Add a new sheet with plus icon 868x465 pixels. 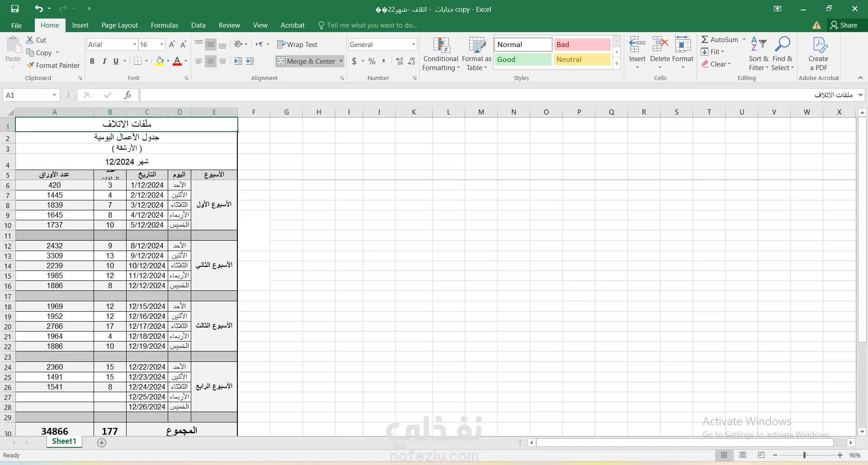[102, 443]
